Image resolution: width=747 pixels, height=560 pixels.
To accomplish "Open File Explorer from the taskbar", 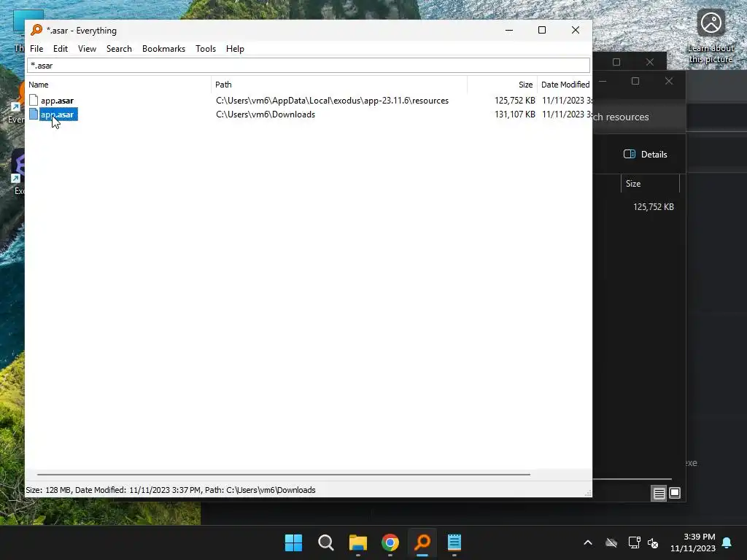I will pos(357,542).
